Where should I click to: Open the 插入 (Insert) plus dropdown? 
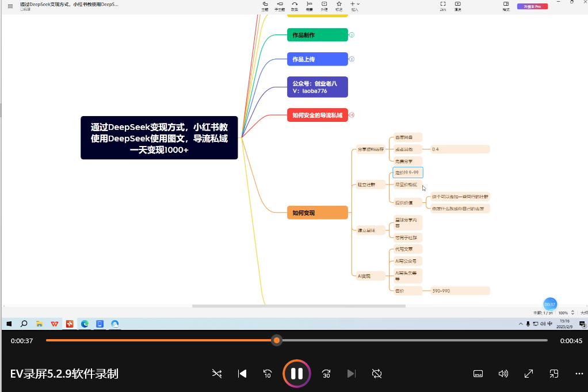click(x=355, y=6)
